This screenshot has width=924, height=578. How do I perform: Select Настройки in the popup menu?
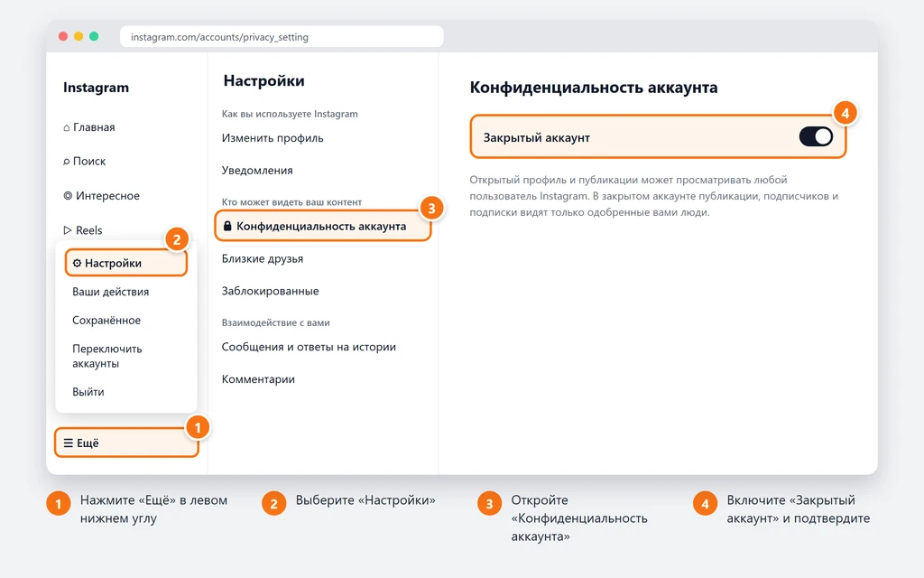coord(126,263)
